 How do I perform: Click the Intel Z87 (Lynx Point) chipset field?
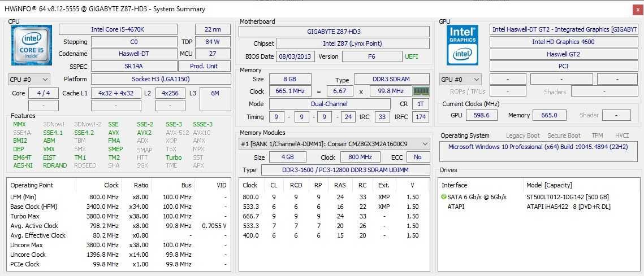(352, 43)
